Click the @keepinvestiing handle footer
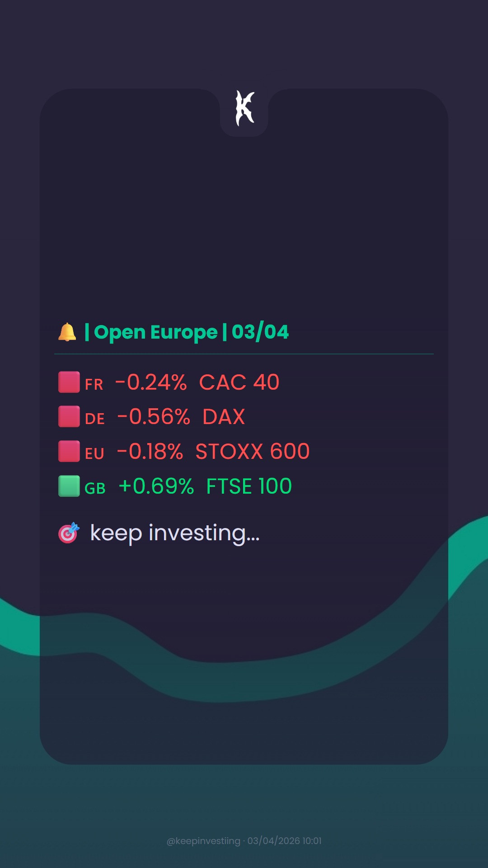488x868 pixels. pyautogui.click(x=203, y=841)
